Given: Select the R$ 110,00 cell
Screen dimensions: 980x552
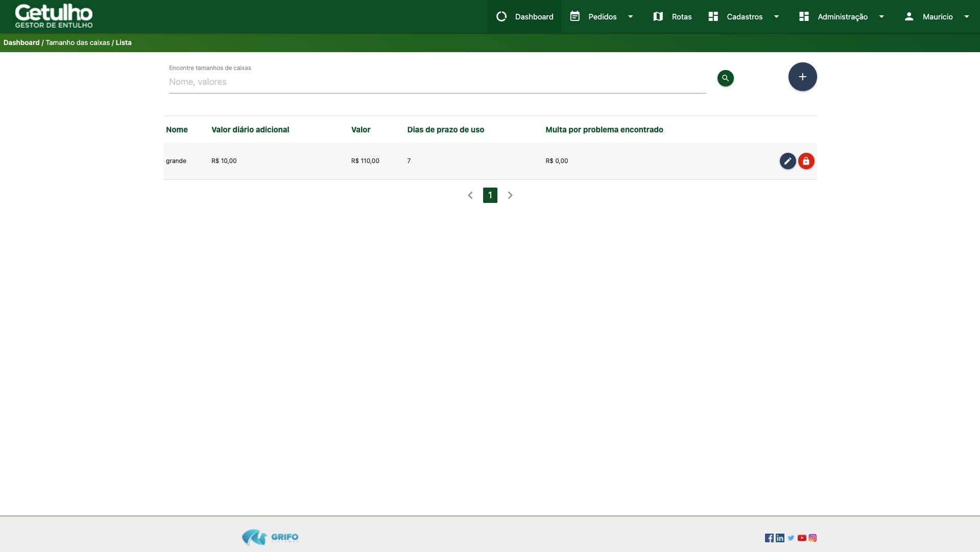Looking at the screenshot, I should pos(365,161).
